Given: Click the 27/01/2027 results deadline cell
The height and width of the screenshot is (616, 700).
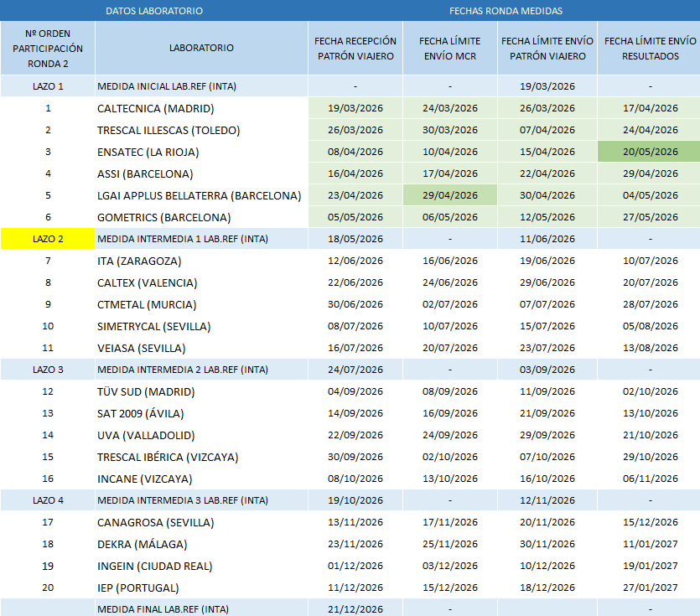Looking at the screenshot, I should pyautogui.click(x=650, y=588).
